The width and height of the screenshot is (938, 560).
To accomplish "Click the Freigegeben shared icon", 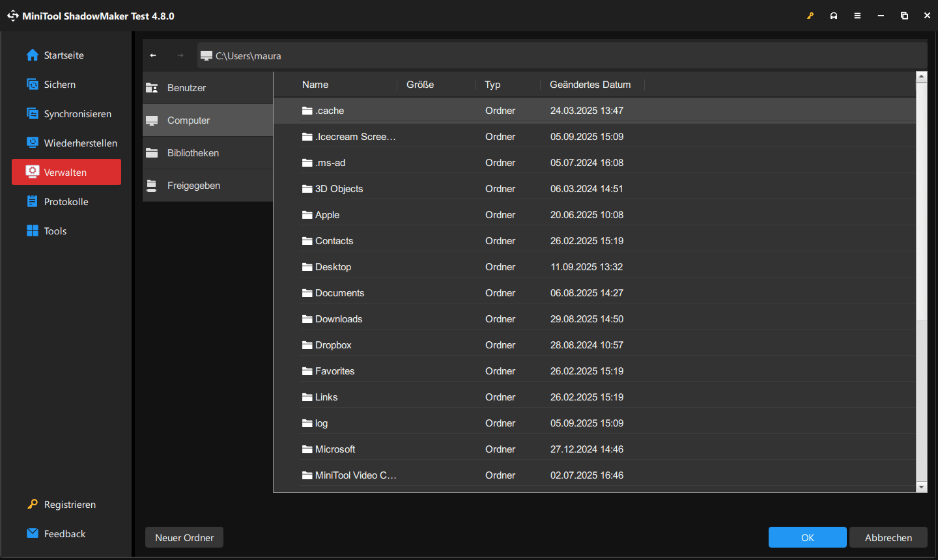I will click(152, 186).
